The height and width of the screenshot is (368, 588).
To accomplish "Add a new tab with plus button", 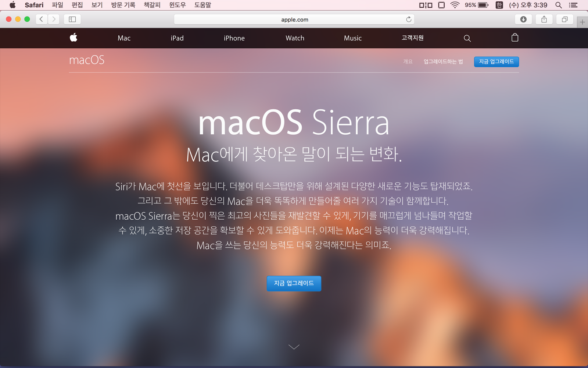I will (582, 22).
